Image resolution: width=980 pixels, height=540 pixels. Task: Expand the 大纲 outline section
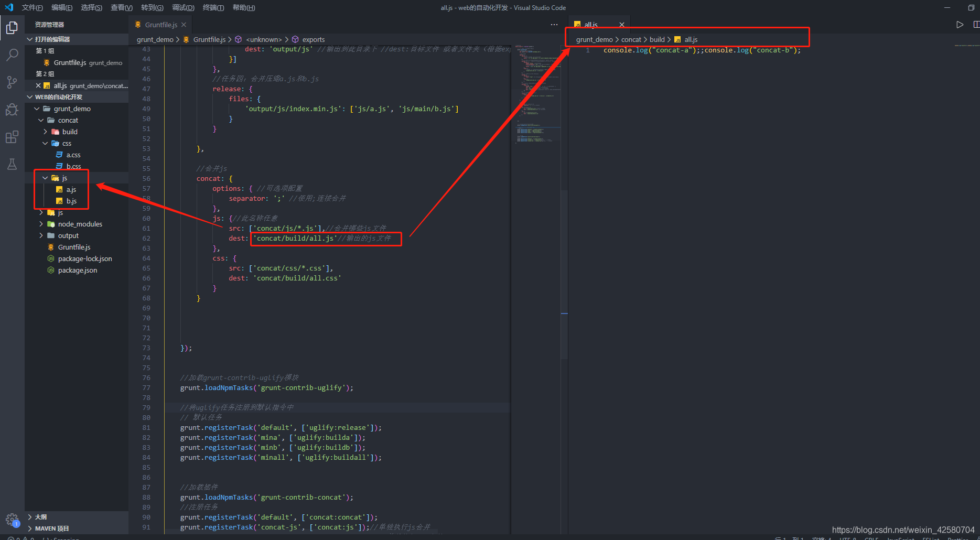point(77,517)
